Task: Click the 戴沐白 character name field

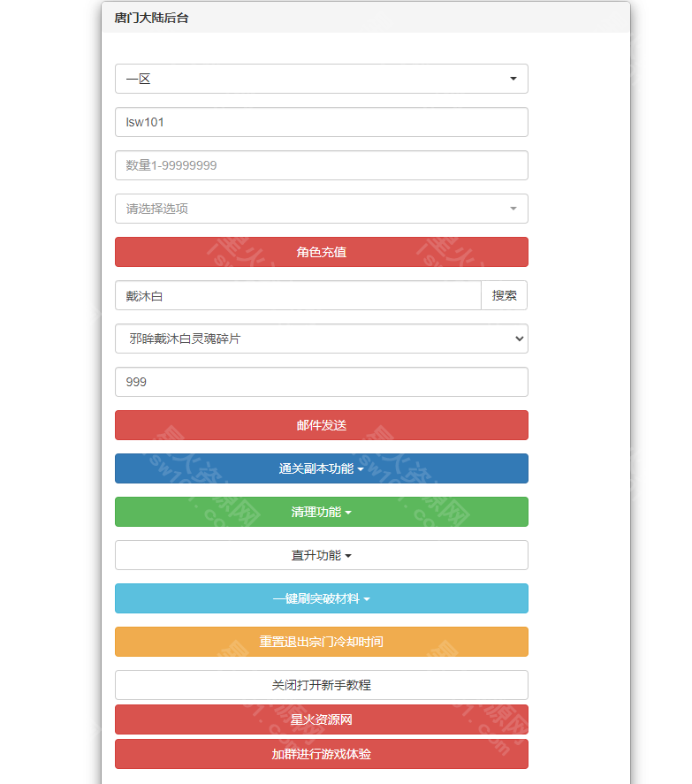Action: click(296, 295)
